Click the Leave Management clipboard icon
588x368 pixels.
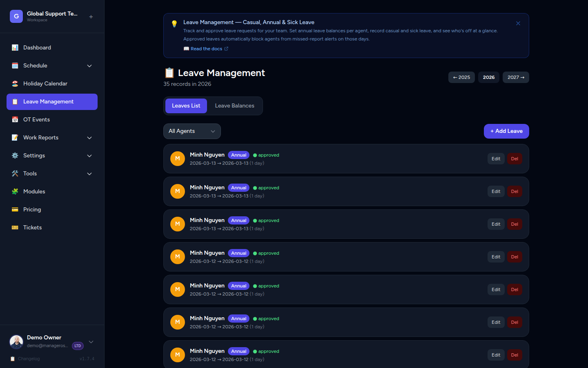pos(15,102)
